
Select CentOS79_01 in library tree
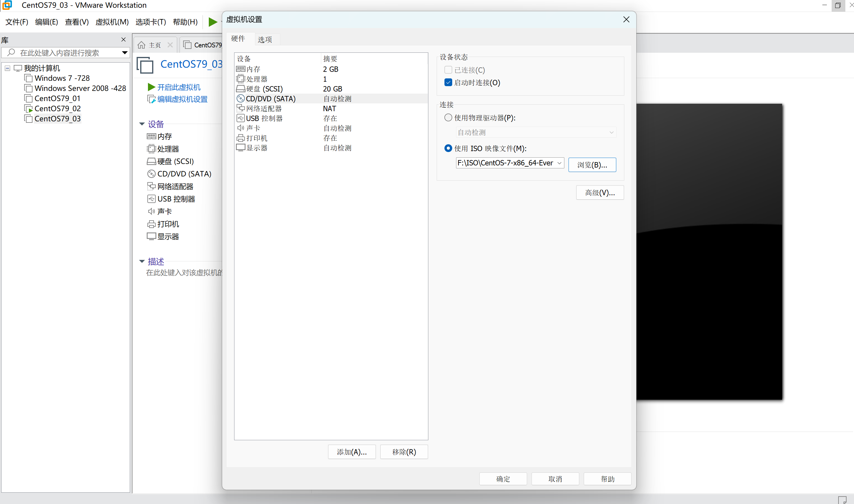pos(58,98)
